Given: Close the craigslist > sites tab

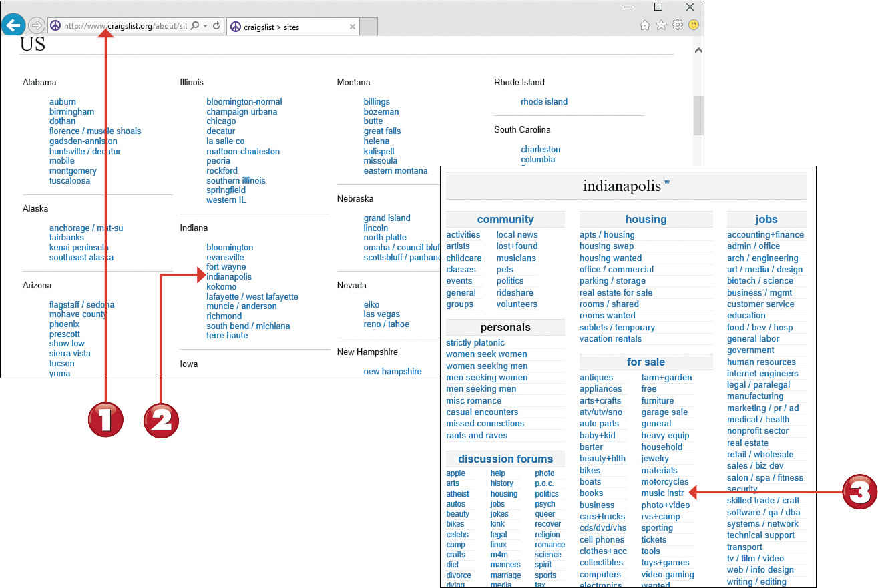Looking at the screenshot, I should pyautogui.click(x=353, y=27).
